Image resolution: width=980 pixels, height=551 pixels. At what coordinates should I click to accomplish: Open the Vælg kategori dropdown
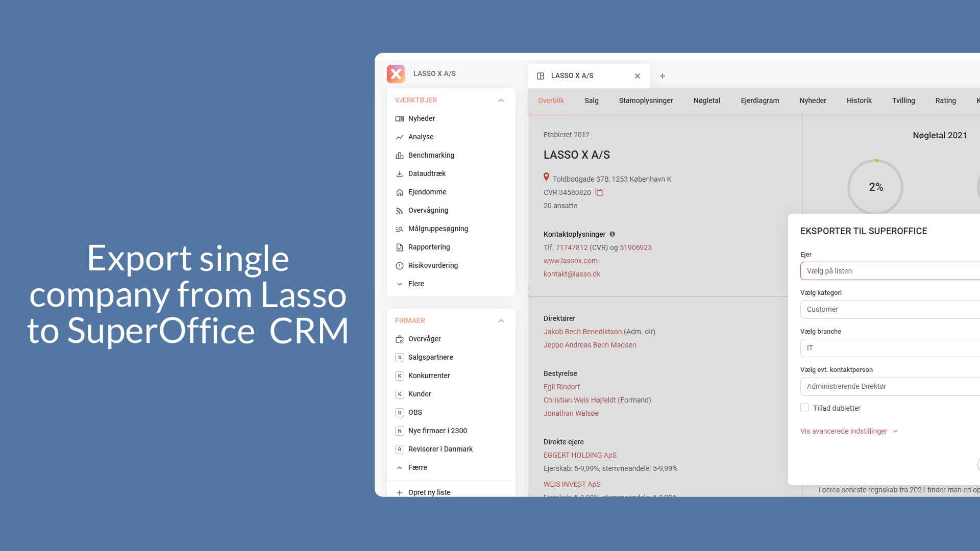(890, 310)
